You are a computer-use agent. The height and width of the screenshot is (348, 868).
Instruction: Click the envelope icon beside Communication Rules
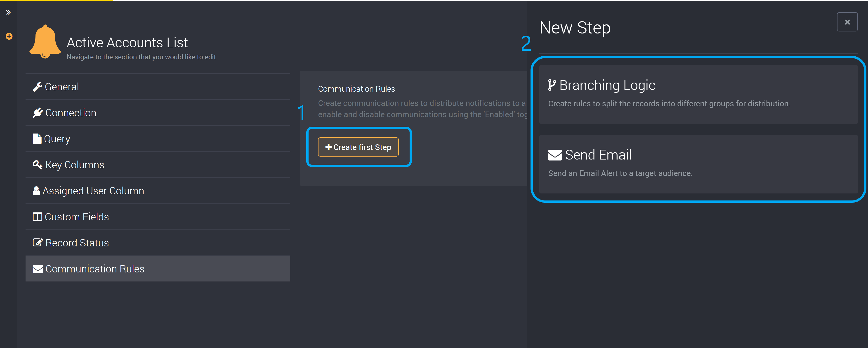click(38, 269)
